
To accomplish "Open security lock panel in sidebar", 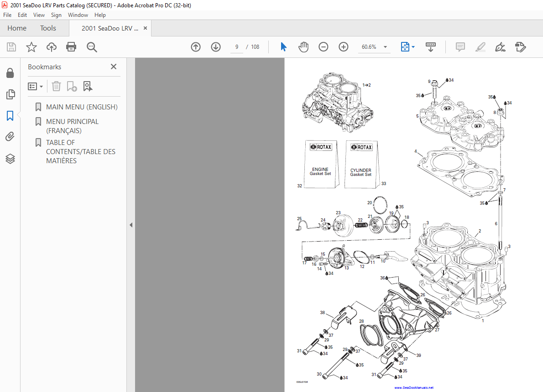I will coord(10,73).
